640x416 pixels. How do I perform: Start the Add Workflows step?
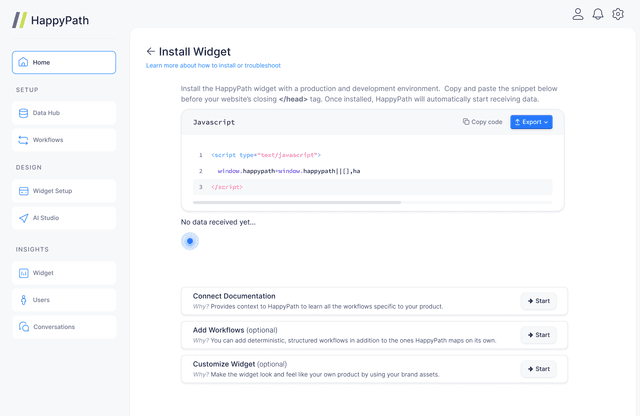(x=538, y=335)
